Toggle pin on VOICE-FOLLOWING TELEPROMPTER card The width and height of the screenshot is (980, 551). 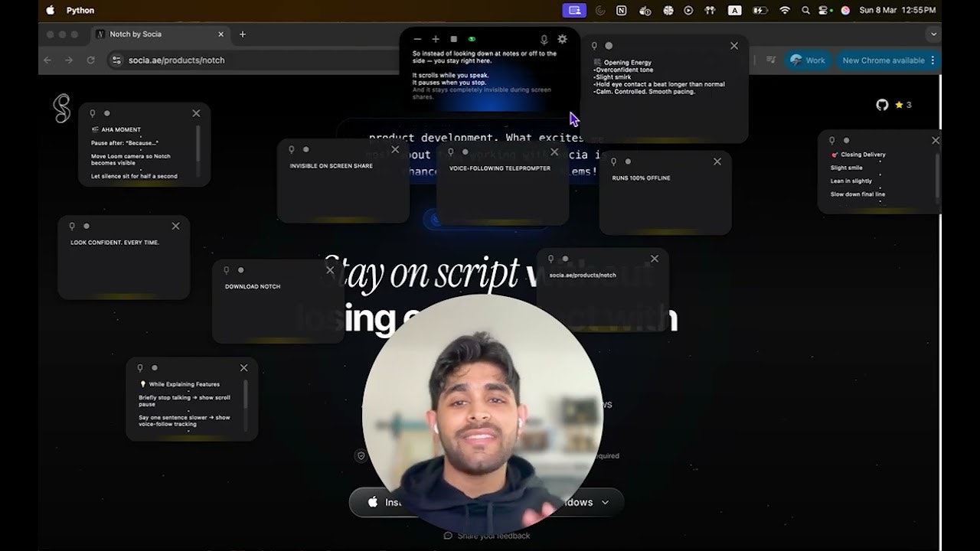[x=451, y=152]
